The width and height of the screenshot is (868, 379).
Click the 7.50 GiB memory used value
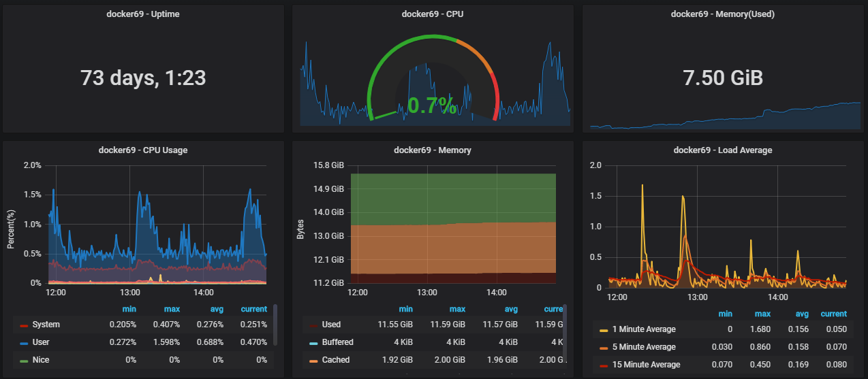723,78
